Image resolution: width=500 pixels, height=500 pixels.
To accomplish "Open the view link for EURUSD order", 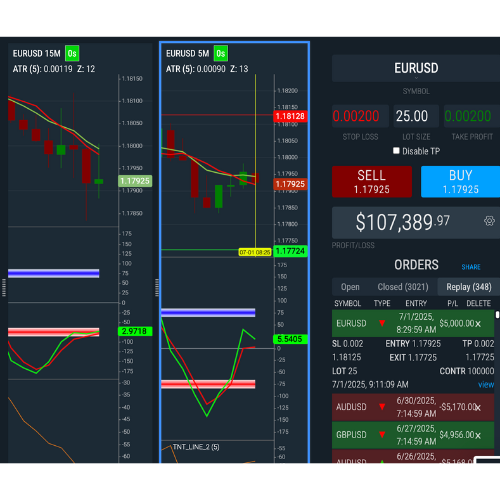I will [486, 385].
